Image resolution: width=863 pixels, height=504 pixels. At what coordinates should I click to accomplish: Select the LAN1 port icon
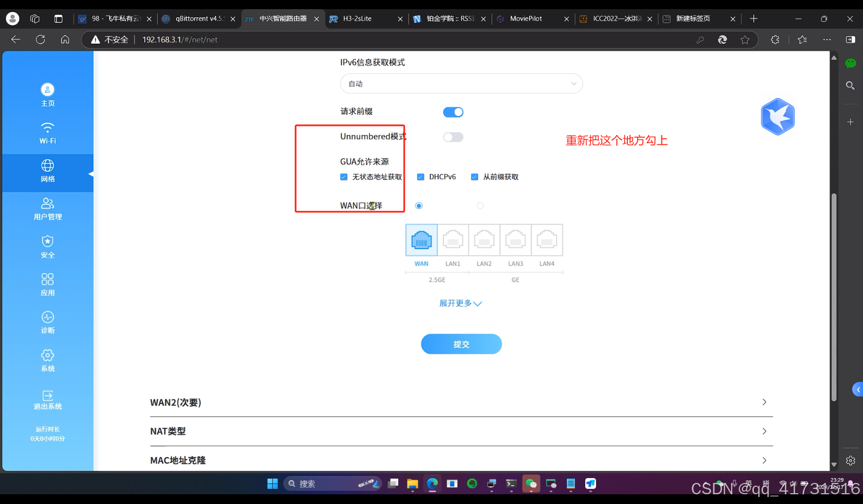(x=453, y=240)
